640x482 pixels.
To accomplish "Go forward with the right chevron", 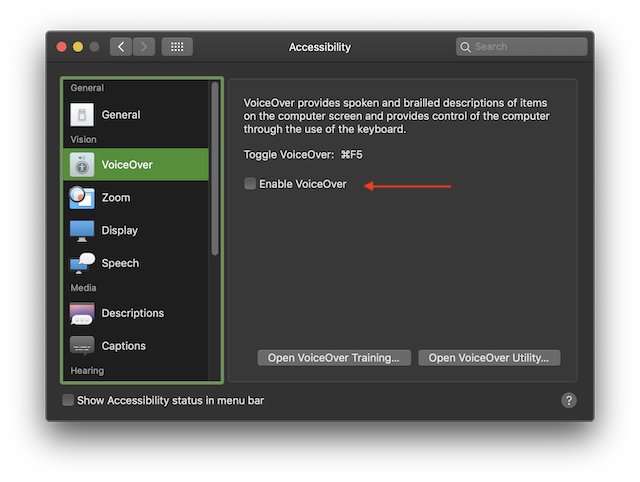I will pos(144,47).
